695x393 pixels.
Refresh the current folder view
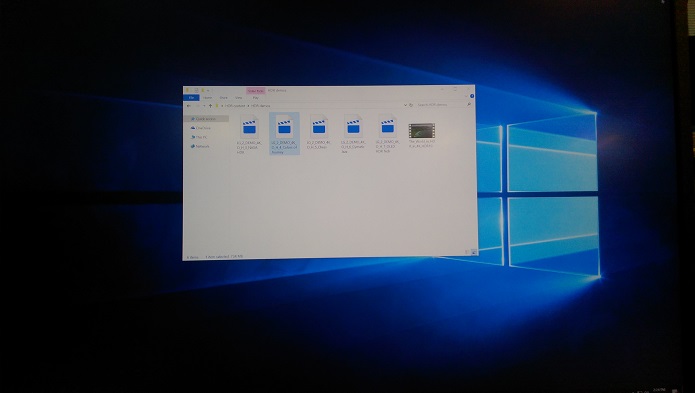[x=411, y=105]
